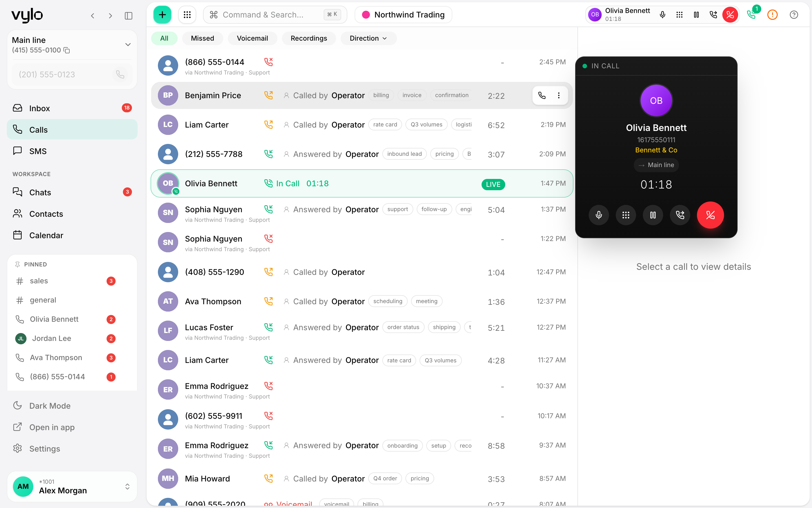The height and width of the screenshot is (508, 812).
Task: Transfer call in the In Call card
Action: tap(680, 215)
